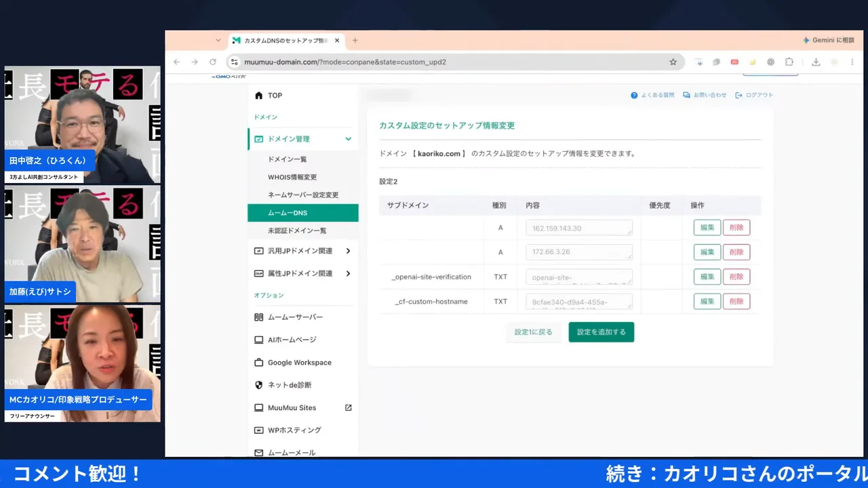Open よくある質問 help link
The width and height of the screenshot is (868, 488).
[652, 96]
